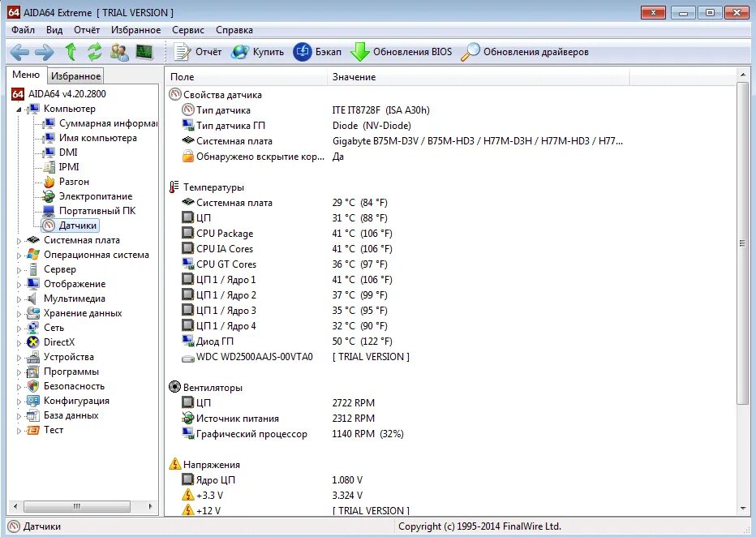The width and height of the screenshot is (756, 537).
Task: Click the Forward navigation arrow icon
Action: [45, 52]
